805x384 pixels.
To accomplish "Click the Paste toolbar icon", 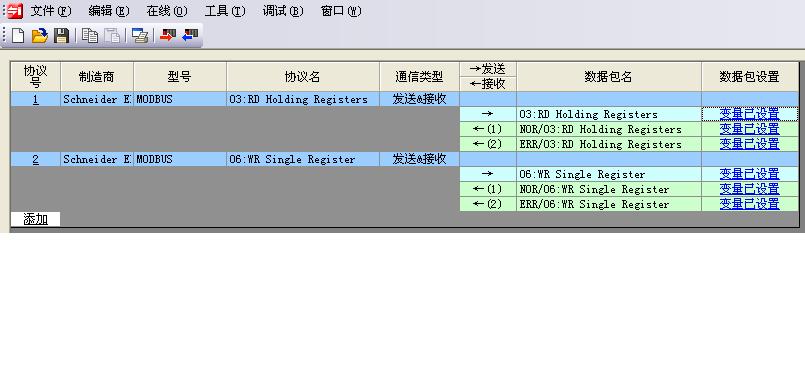I will click(112, 35).
